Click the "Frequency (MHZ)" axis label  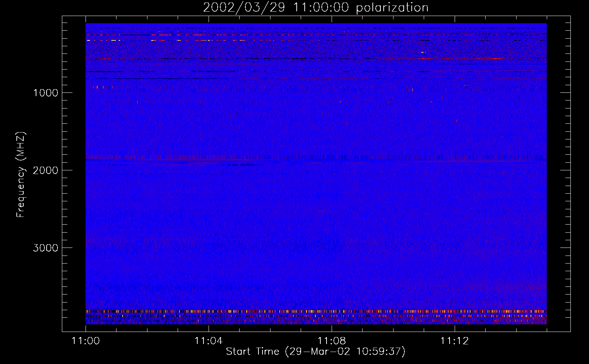coord(21,175)
